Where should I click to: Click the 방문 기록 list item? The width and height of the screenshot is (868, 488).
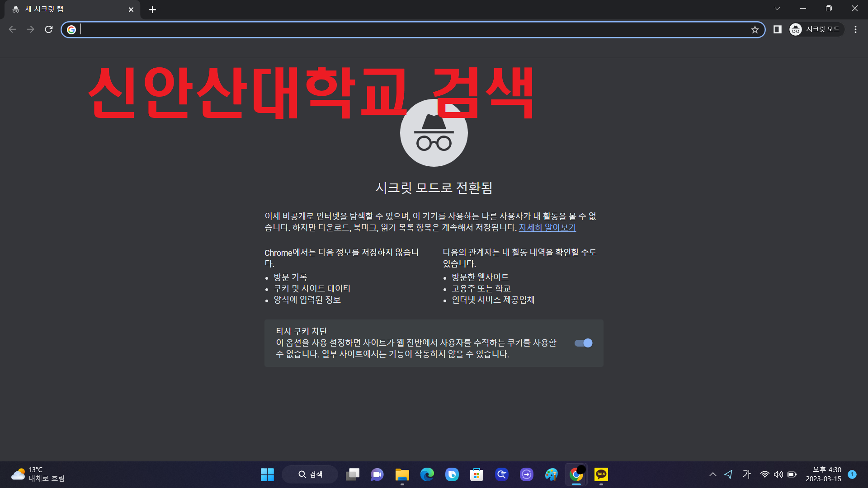(x=290, y=277)
